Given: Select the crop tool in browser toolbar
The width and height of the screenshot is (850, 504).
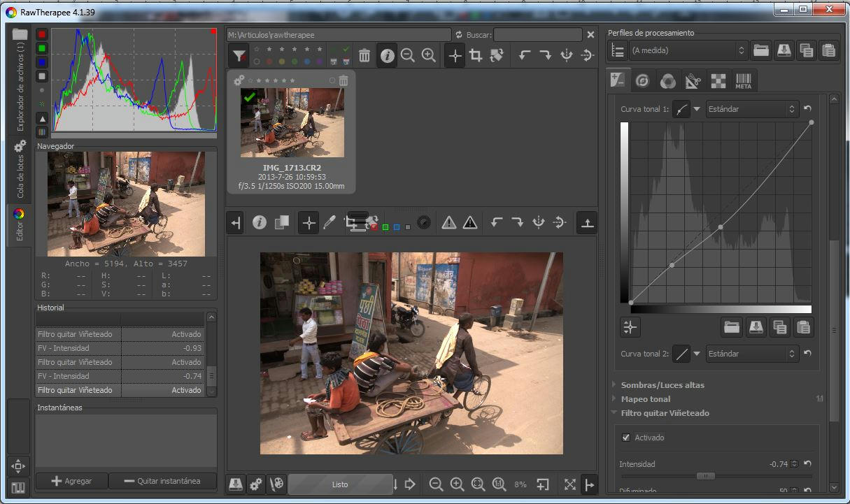Looking at the screenshot, I should click(476, 56).
